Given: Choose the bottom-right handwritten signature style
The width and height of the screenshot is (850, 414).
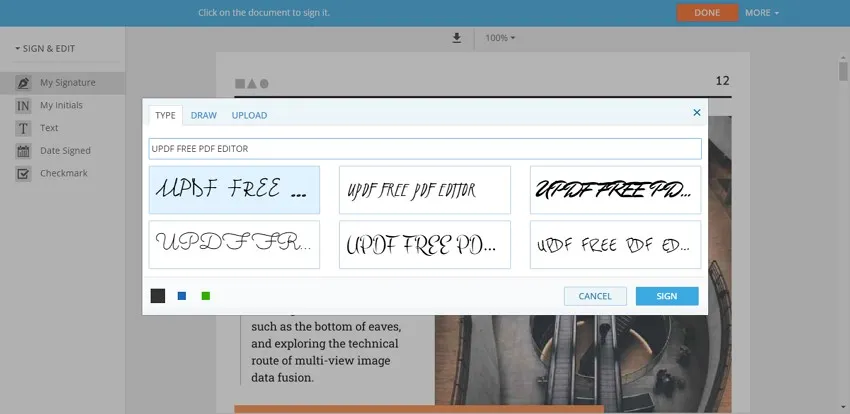Looking at the screenshot, I should coord(615,244).
